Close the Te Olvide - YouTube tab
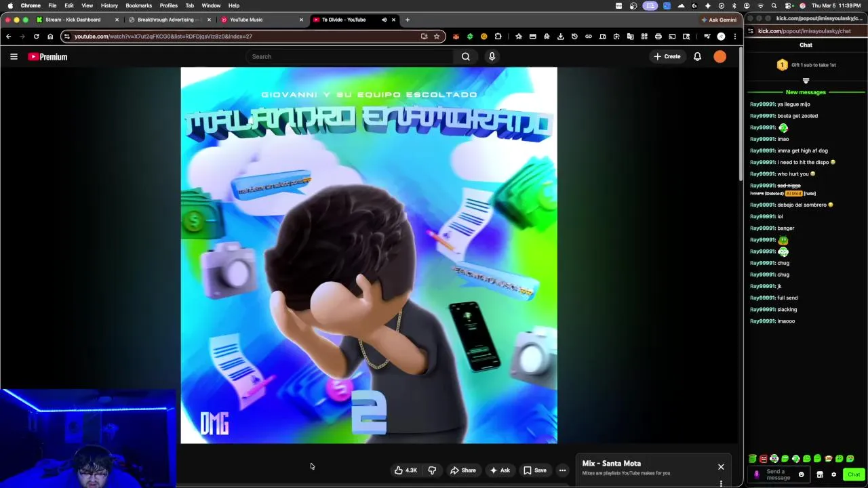Viewport: 868px width, 488px height. [x=393, y=20]
